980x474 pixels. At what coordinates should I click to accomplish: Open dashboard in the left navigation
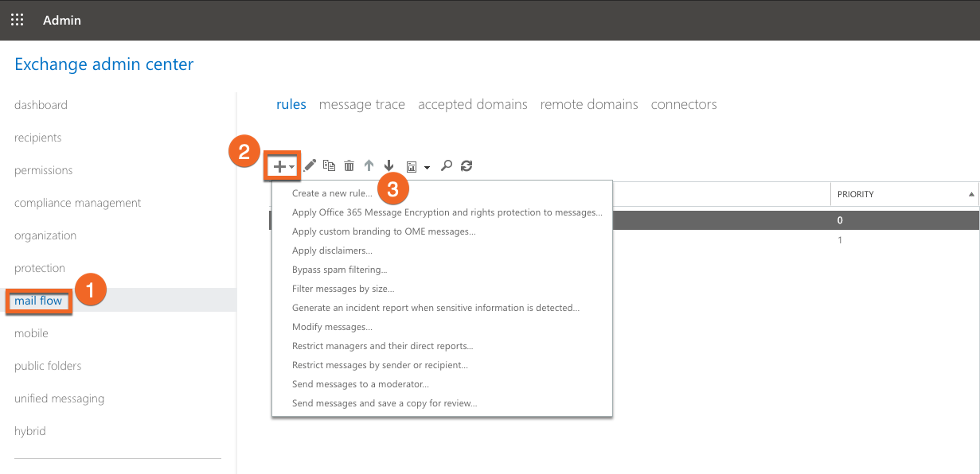41,105
